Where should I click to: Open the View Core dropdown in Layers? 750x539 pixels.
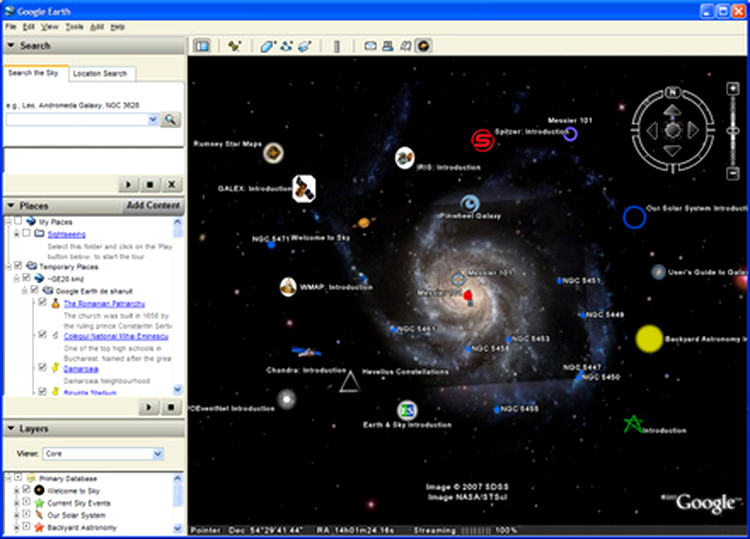pyautogui.click(x=158, y=453)
